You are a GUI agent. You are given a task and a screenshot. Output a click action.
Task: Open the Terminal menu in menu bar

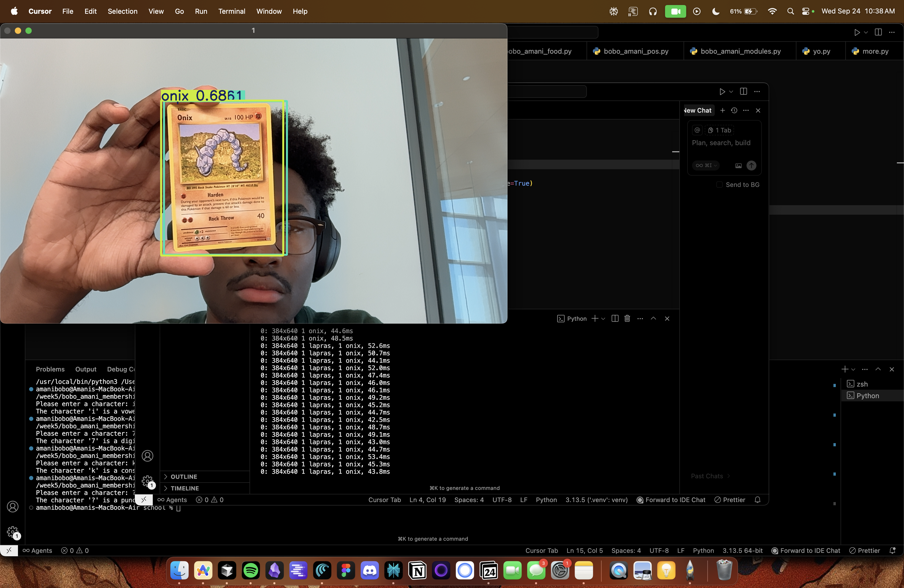pos(231,11)
